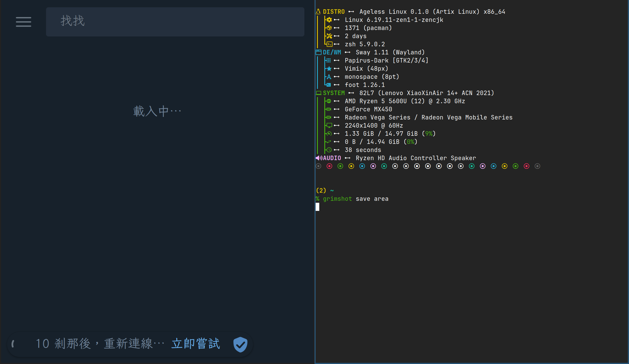Click the 立即嘗試 retry link

pos(195,344)
